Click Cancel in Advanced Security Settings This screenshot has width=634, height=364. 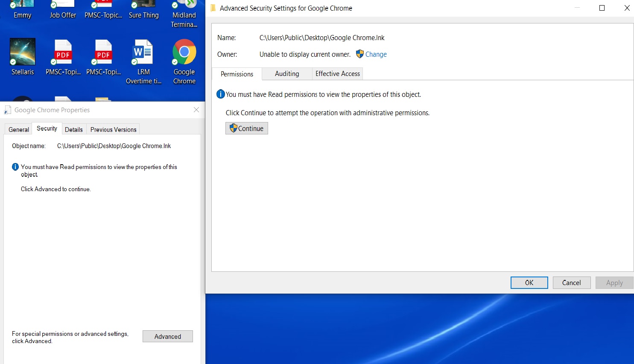572,282
